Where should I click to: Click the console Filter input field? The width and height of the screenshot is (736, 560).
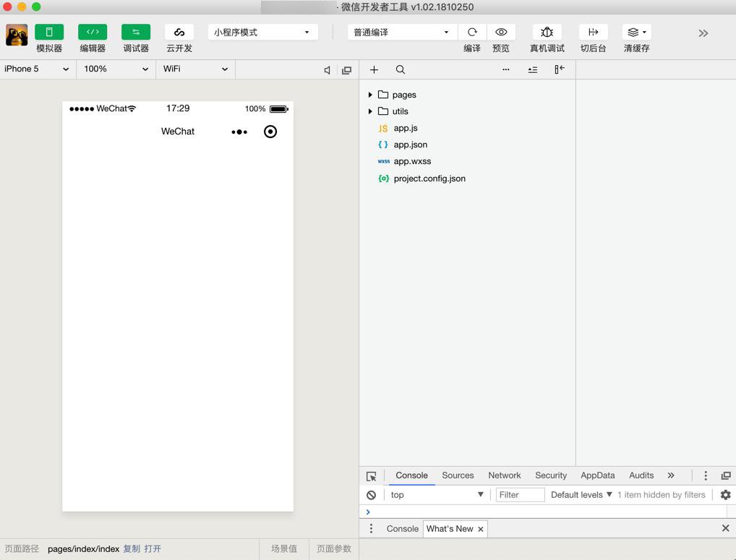pyautogui.click(x=520, y=495)
